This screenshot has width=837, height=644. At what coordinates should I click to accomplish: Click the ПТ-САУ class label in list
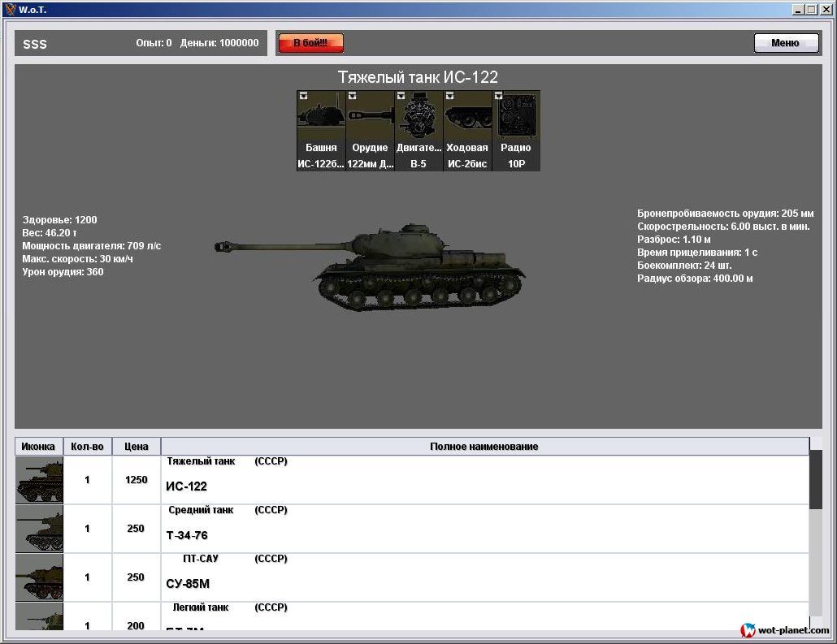click(x=201, y=559)
